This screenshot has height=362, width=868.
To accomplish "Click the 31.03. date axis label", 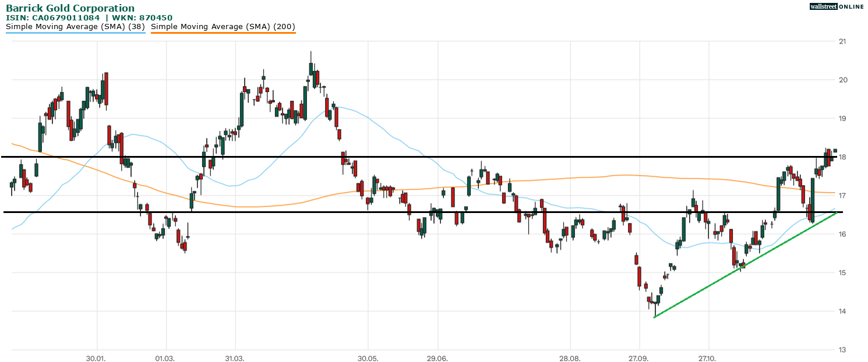I will tap(235, 357).
